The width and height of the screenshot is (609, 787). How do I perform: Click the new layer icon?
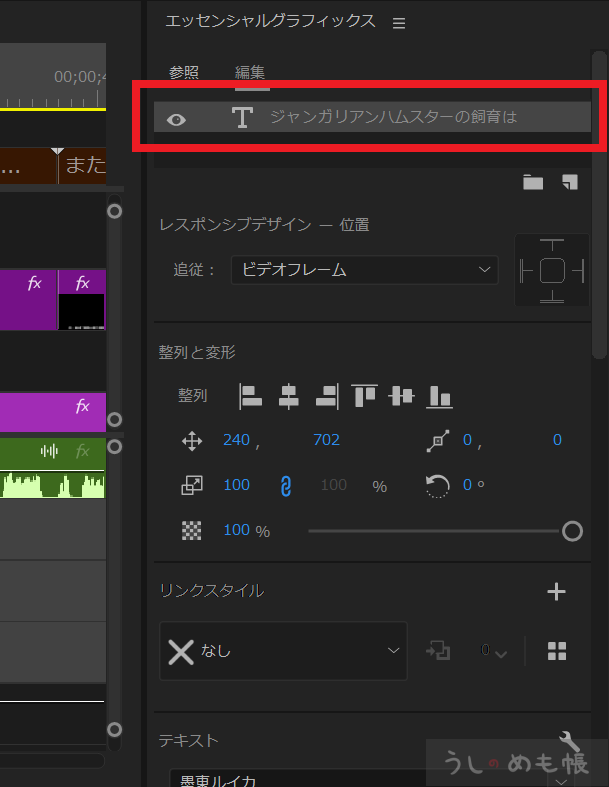tap(569, 182)
